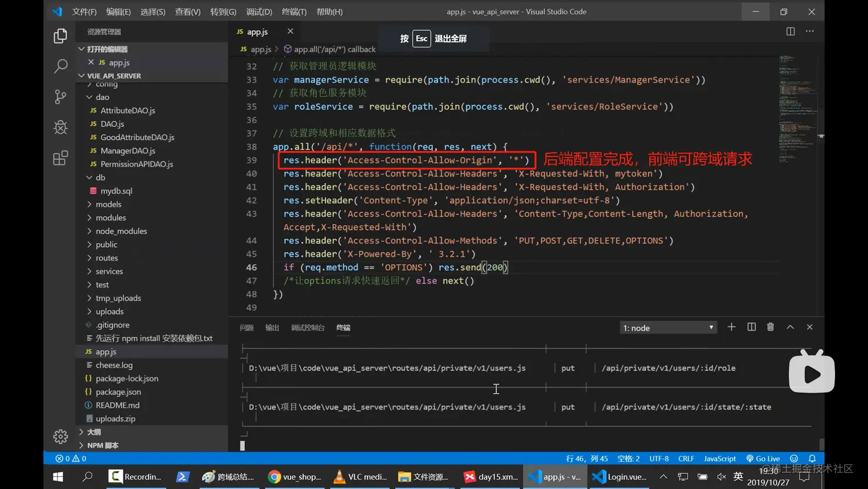Switch to the Debug Console panel tab
Viewport: 868px width, 489px height.
(x=308, y=328)
